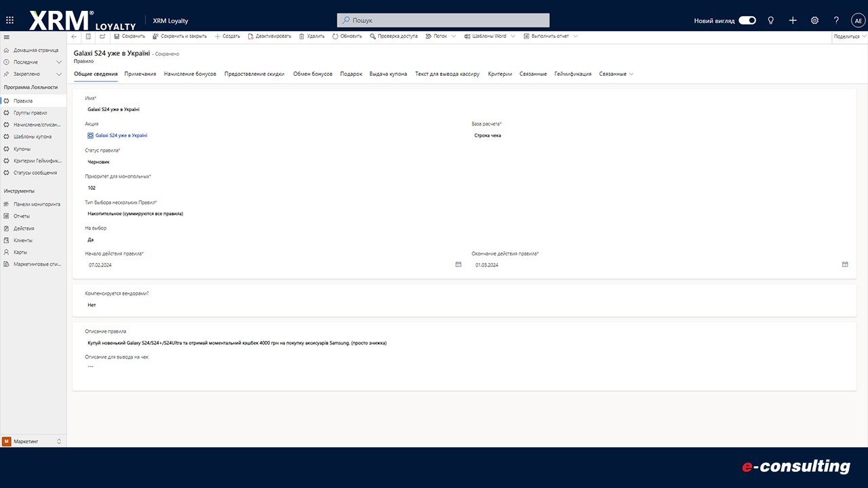Image resolution: width=868 pixels, height=488 pixels.
Task: Switch to Критерии tab
Action: [x=500, y=74]
